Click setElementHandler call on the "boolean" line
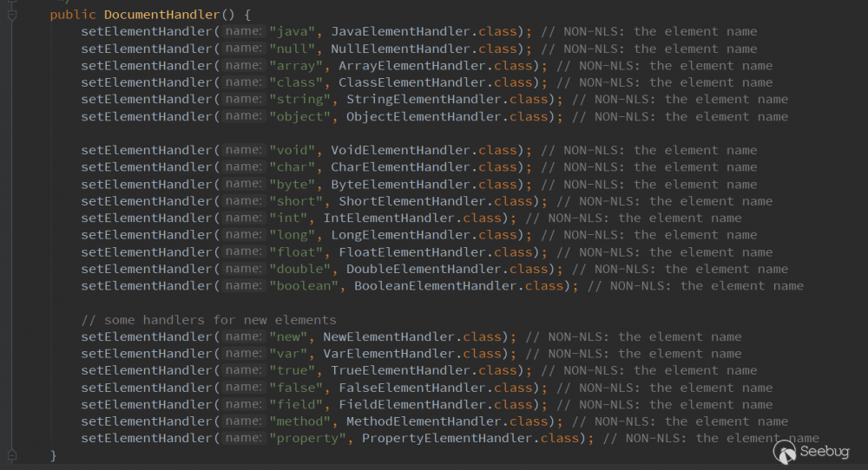The height and width of the screenshot is (470, 868). click(x=146, y=286)
